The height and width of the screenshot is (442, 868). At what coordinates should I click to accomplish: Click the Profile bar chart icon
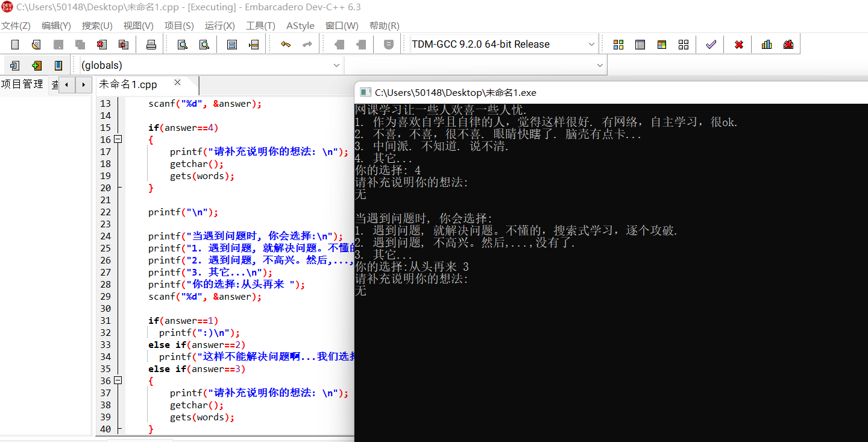pyautogui.click(x=767, y=45)
